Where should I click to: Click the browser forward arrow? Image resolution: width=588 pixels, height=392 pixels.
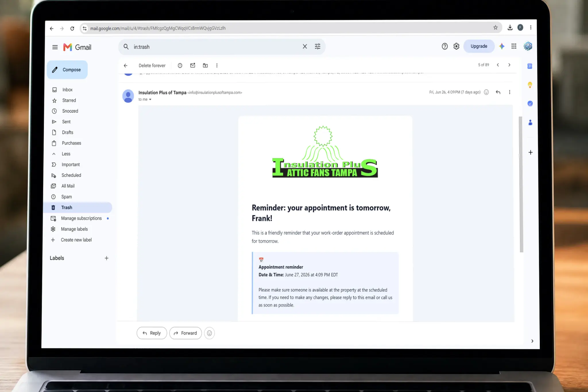click(x=62, y=28)
